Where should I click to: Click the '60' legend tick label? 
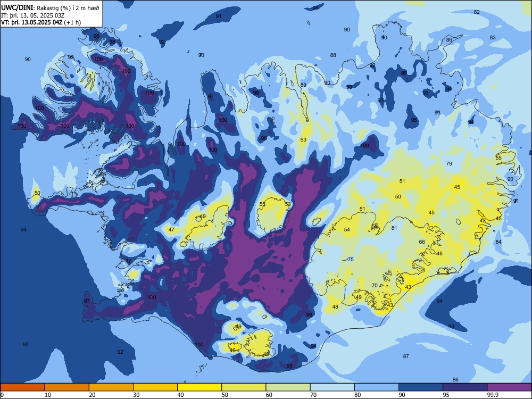tap(269, 395)
